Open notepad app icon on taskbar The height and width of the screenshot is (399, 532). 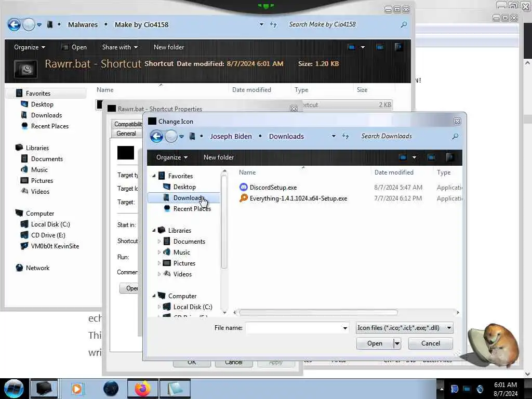tap(175, 389)
